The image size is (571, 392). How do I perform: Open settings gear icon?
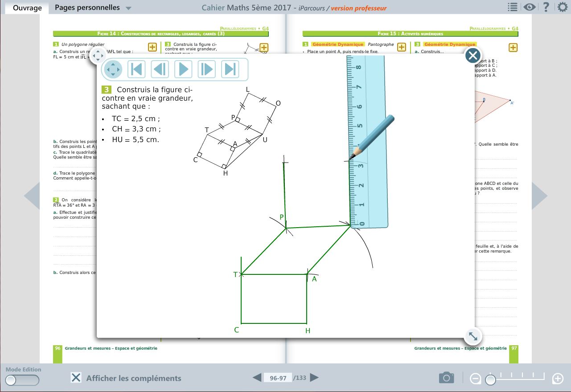pyautogui.click(x=563, y=7)
